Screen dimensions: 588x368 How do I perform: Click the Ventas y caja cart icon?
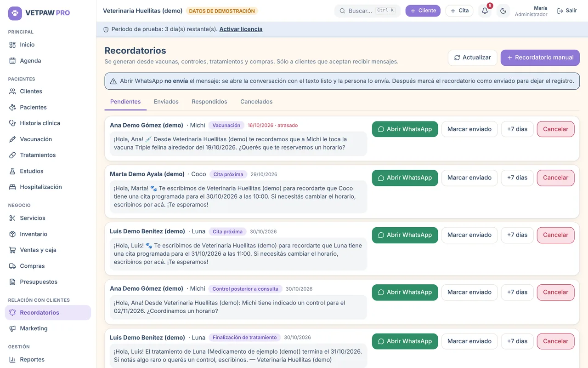[12, 250]
